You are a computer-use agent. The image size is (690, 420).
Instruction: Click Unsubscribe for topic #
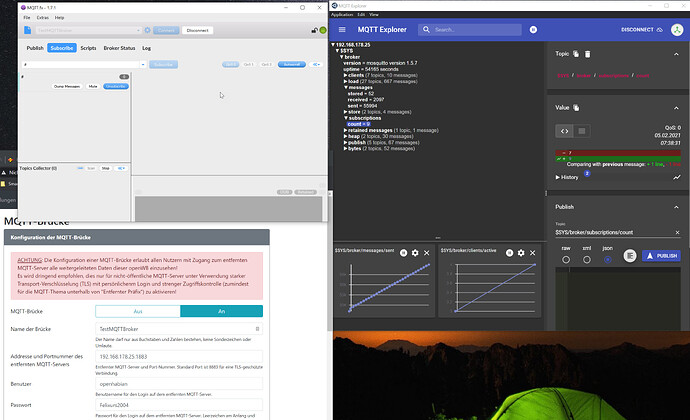click(x=116, y=86)
